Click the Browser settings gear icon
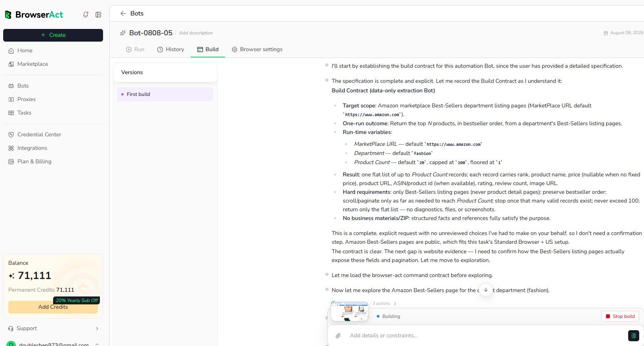 click(x=235, y=50)
